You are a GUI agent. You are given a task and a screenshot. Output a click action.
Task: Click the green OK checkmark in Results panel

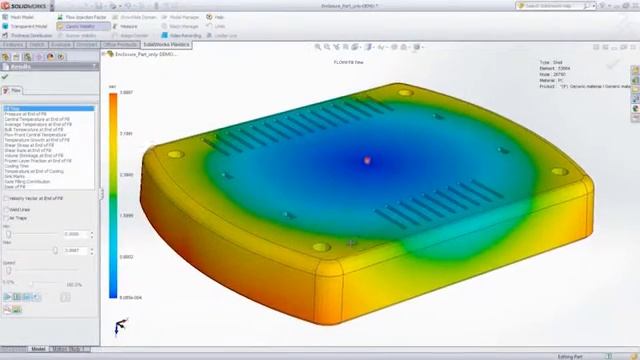[5, 76]
